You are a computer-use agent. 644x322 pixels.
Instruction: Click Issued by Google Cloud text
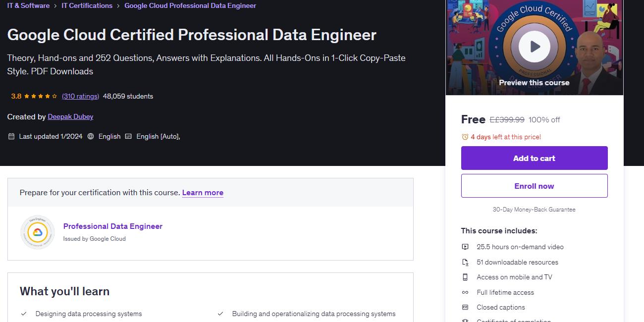pyautogui.click(x=94, y=239)
